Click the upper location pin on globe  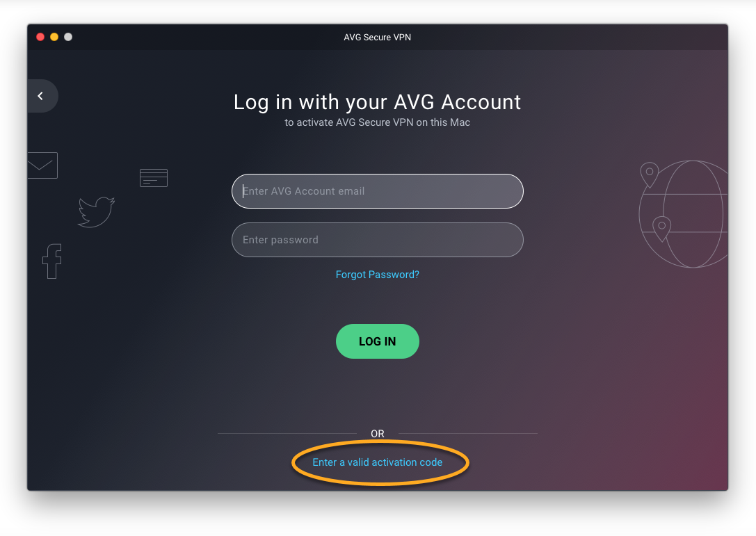coord(650,174)
